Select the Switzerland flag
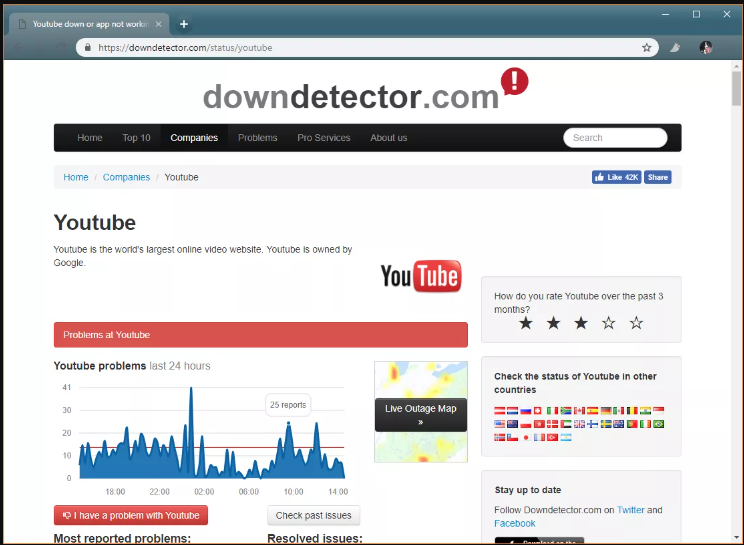Viewport: 744px width, 545px height. (x=538, y=411)
